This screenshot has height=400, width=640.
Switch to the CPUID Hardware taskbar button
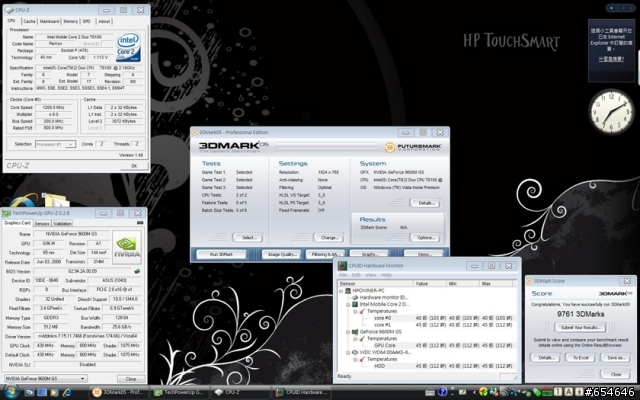(302, 393)
